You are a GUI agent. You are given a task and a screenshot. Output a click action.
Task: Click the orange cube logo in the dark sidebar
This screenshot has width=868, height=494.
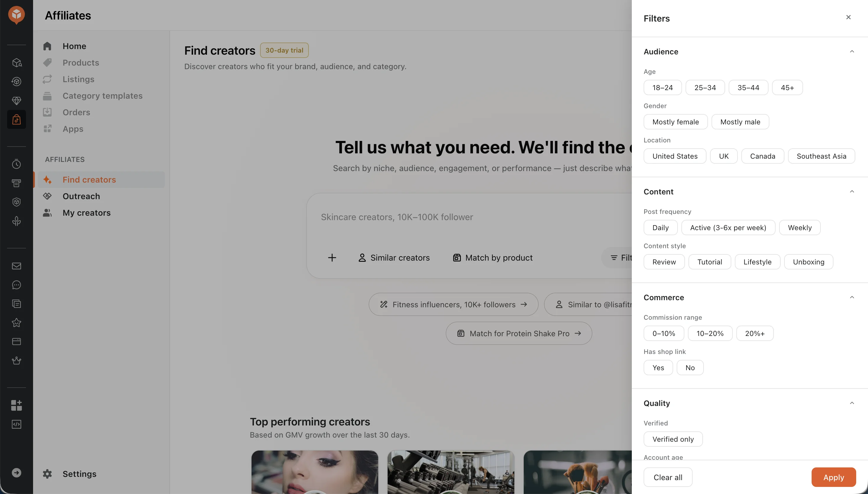[16, 15]
